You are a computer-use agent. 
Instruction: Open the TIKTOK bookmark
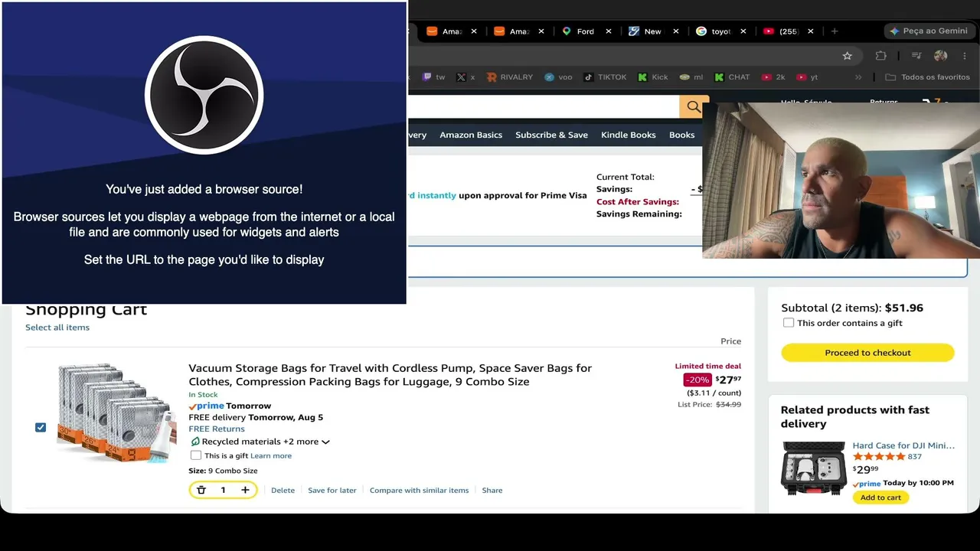pos(605,77)
